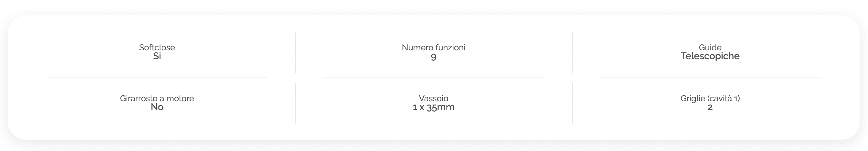The width and height of the screenshot is (868, 151).
Task: Select the Numero funzioni value 9
Action: (433, 57)
